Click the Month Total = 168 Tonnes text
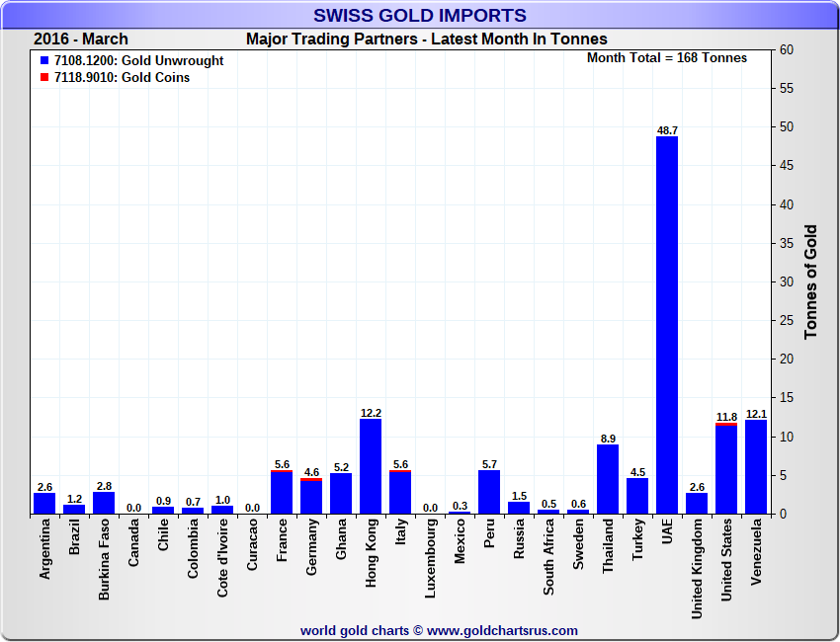The width and height of the screenshot is (840, 642). [667, 58]
